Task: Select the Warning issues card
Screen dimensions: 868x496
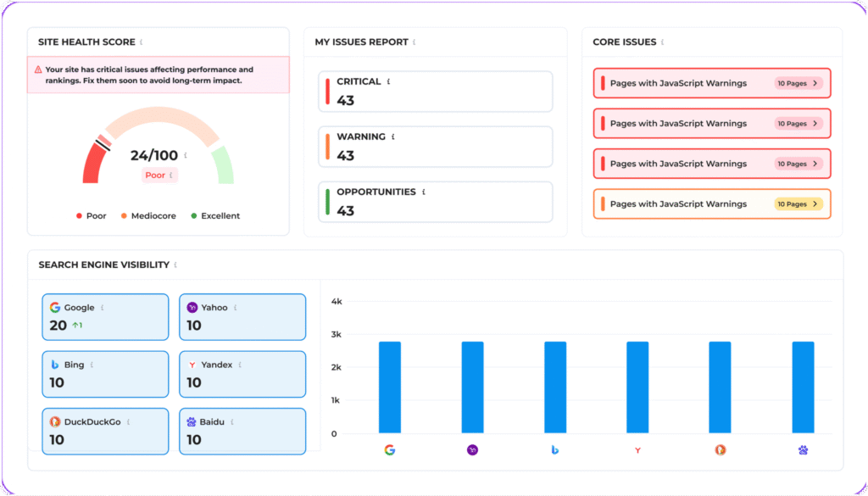Action: click(435, 147)
